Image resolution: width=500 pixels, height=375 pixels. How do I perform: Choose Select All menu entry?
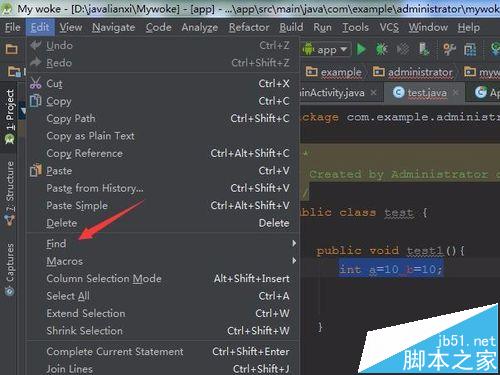(163, 296)
